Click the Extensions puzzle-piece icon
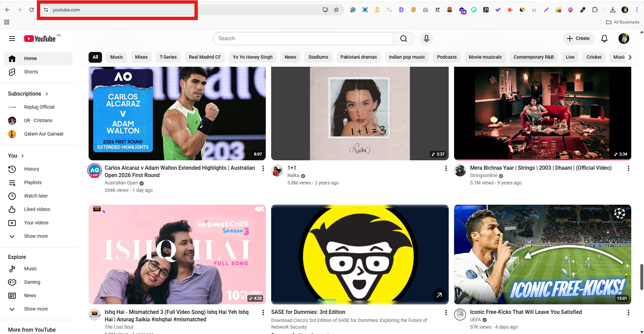 tap(595, 10)
